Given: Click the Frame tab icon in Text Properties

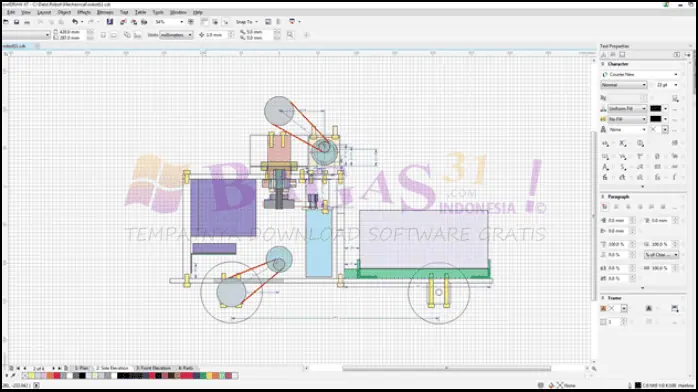Looking at the screenshot, I should click(x=622, y=55).
